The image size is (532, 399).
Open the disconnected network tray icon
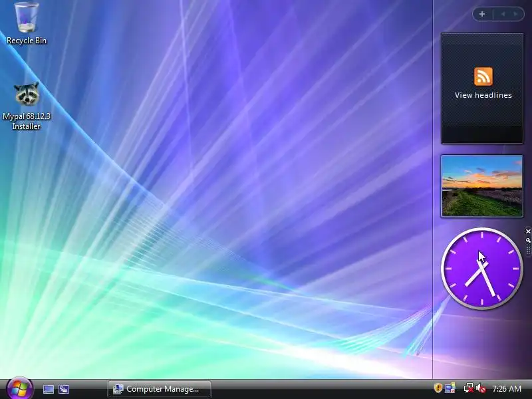coord(469,388)
